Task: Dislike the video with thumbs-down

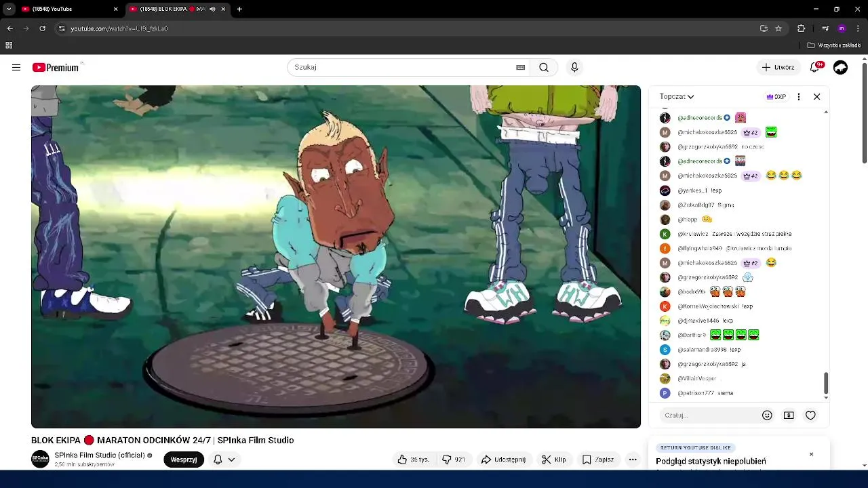Action: (x=453, y=460)
